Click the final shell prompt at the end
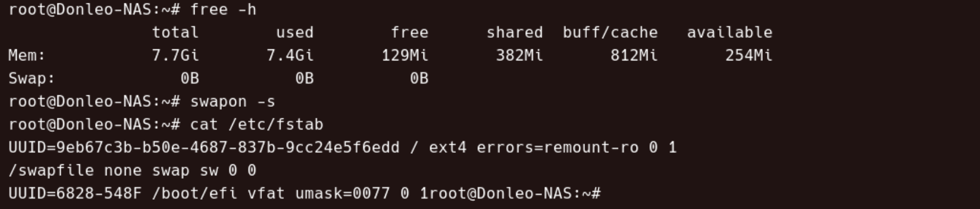The width and height of the screenshot is (980, 209). (x=515, y=193)
